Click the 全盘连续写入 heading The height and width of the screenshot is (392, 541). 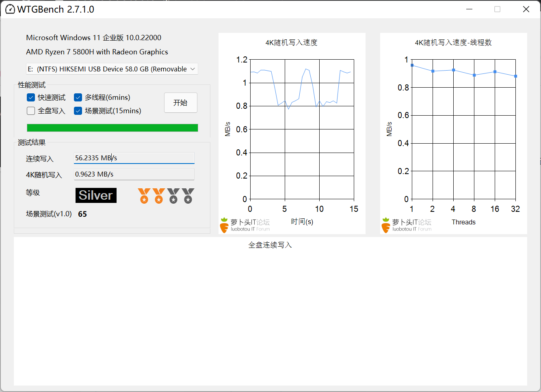[270, 245]
